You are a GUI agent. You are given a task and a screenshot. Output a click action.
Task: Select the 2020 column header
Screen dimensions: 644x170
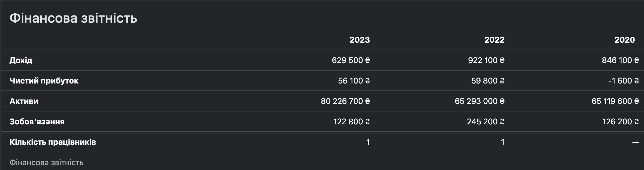[625, 40]
